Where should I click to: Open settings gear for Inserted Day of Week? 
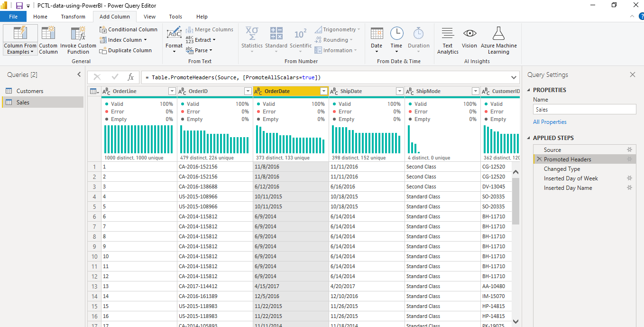pyautogui.click(x=630, y=178)
